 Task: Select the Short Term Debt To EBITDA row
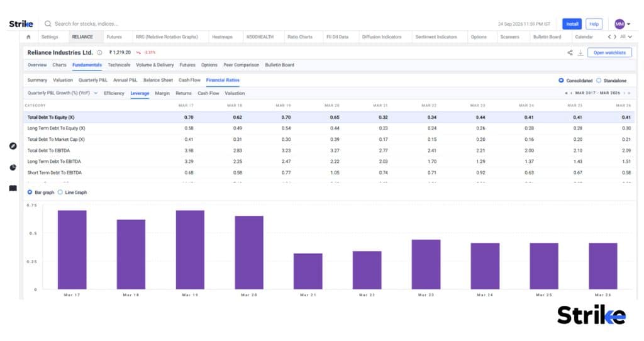pyautogui.click(x=329, y=172)
